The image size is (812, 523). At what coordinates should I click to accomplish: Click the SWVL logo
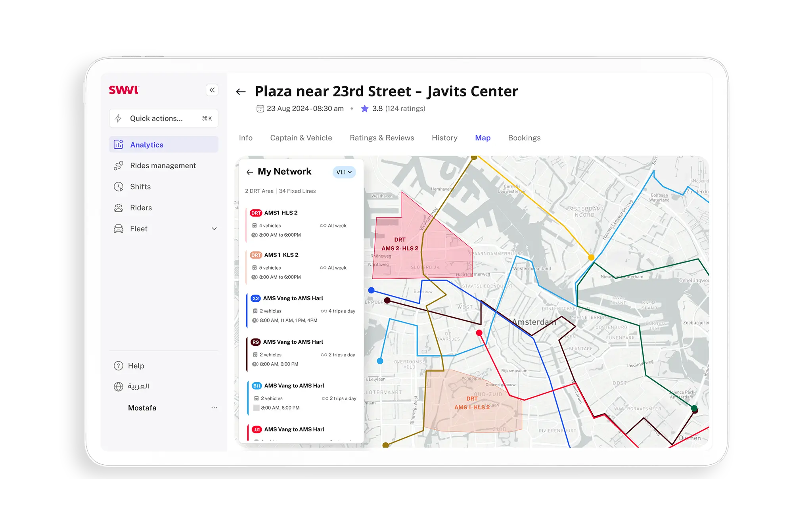pyautogui.click(x=124, y=90)
